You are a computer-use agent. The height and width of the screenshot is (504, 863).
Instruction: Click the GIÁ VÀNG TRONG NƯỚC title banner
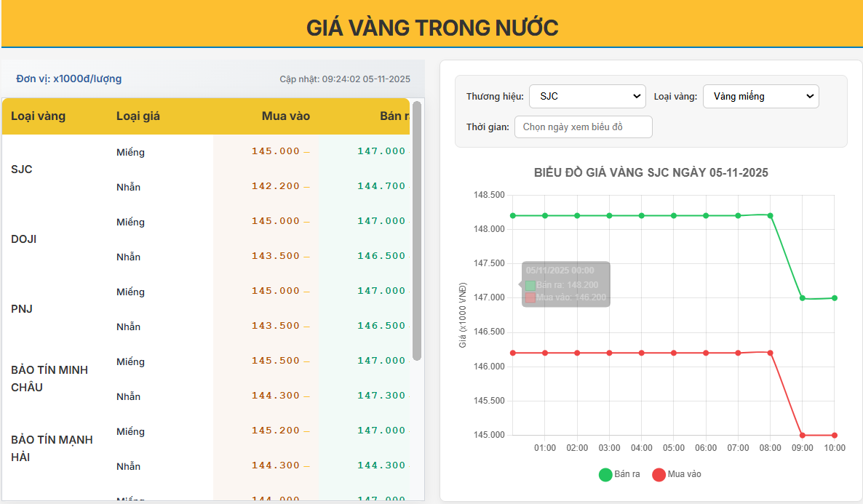click(431, 26)
